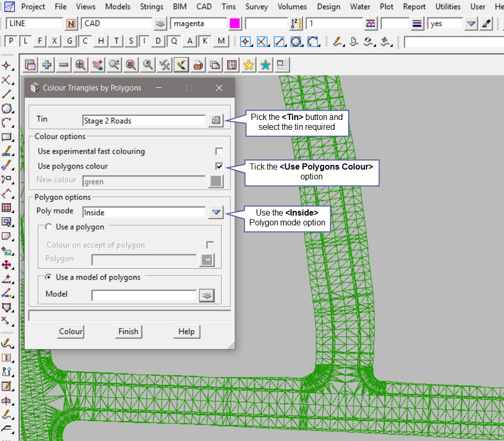Select the Use a polygon radio button
This screenshot has height=441, width=504.
point(49,227)
